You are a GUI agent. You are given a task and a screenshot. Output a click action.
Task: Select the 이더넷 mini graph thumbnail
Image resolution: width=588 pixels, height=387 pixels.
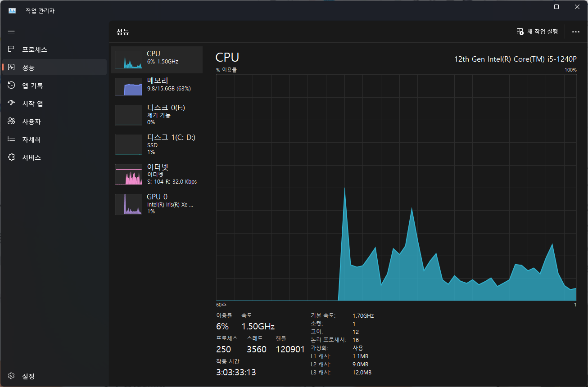[128, 174]
